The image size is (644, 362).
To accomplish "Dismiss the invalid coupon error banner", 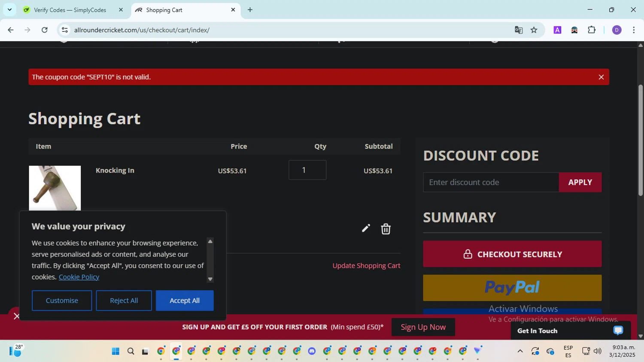I will tap(601, 77).
